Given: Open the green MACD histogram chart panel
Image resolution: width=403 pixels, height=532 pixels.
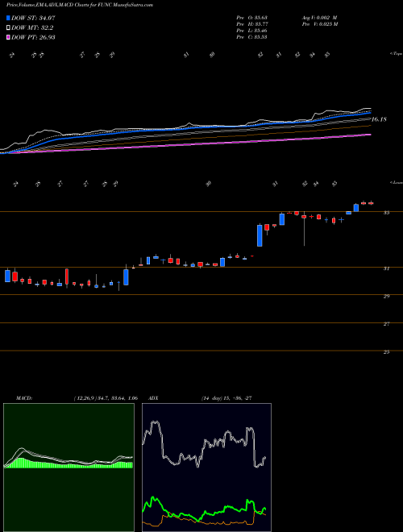Looking at the screenshot, I should [x=69, y=468].
